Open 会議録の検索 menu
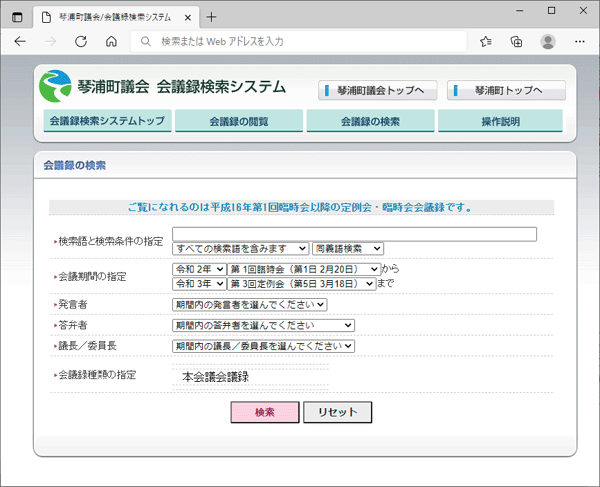Screen dimensions: 600x487 pyautogui.click(x=370, y=121)
